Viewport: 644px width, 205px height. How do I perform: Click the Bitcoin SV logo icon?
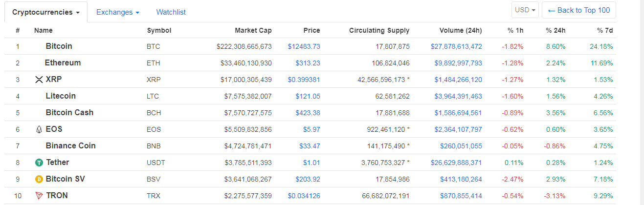tap(39, 179)
